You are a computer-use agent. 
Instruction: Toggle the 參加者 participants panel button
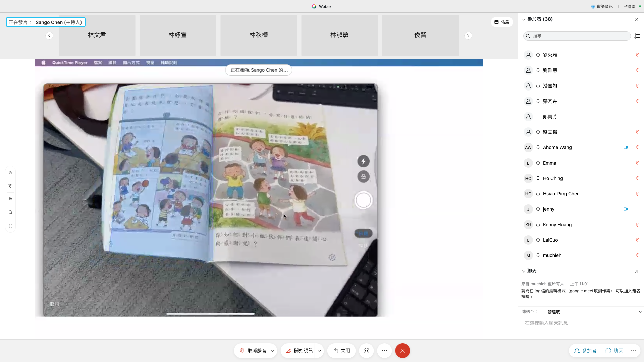(x=585, y=351)
